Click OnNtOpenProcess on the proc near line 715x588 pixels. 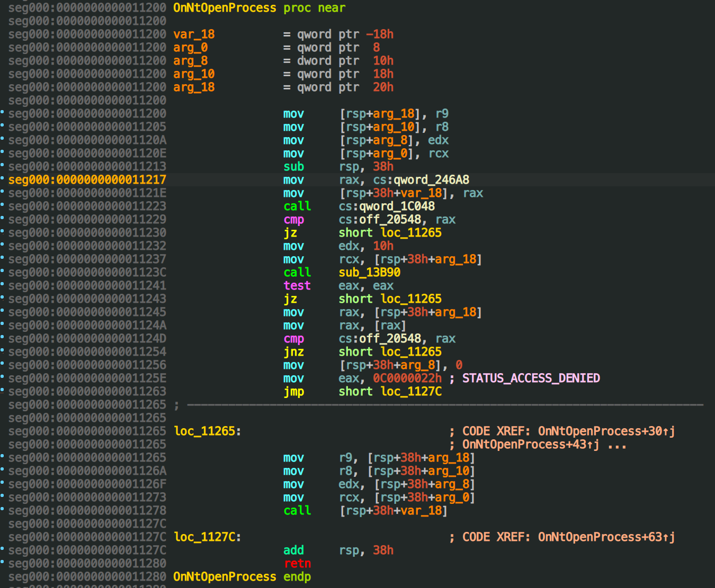[225, 8]
